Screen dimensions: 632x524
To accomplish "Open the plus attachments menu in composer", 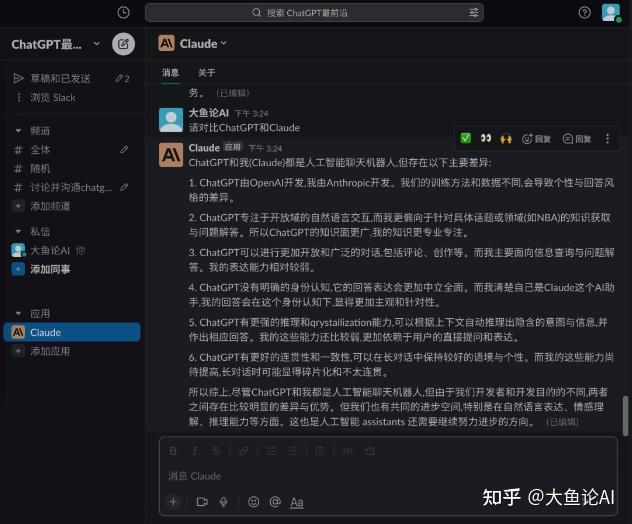I will pyautogui.click(x=173, y=502).
